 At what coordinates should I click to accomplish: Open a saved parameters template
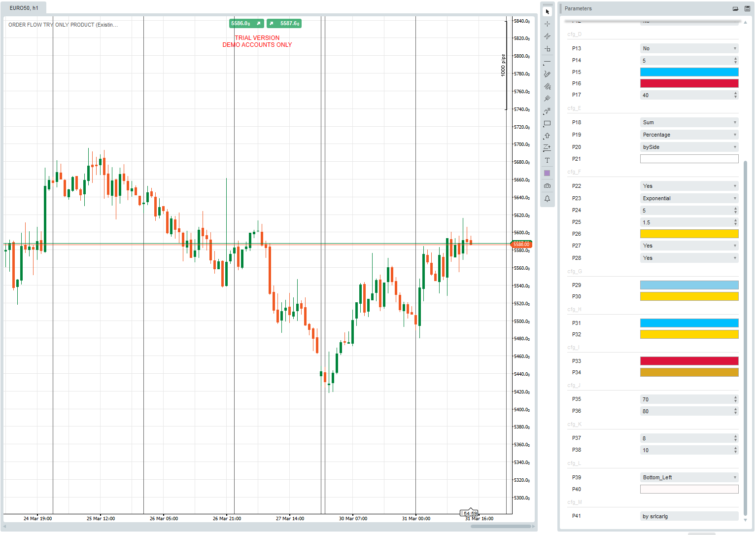(x=735, y=8)
